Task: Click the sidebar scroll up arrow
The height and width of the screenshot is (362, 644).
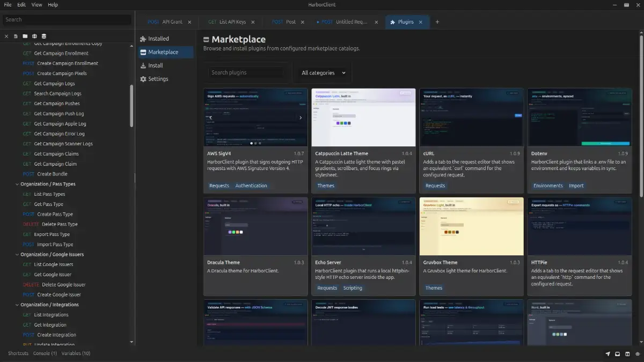Action: (x=131, y=46)
